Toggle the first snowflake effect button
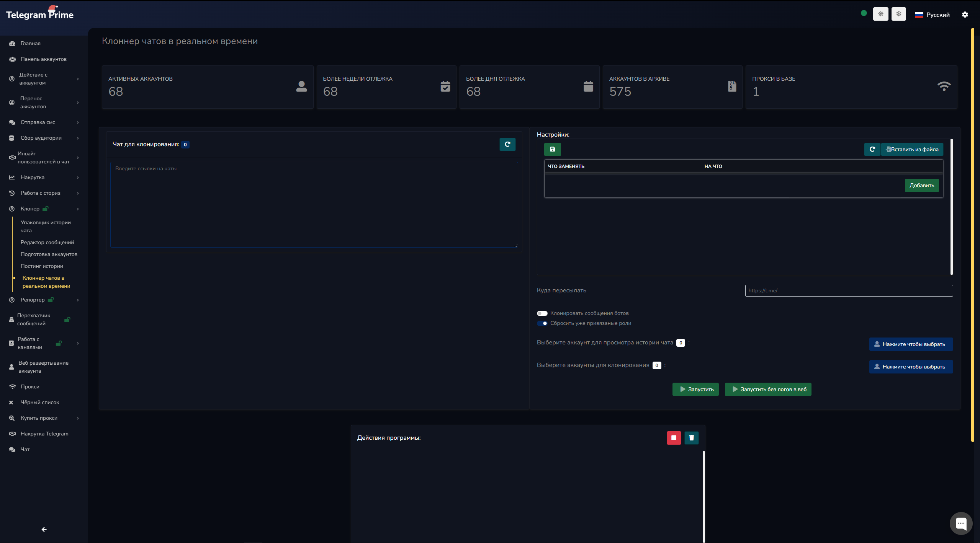This screenshot has width=980, height=543. point(880,14)
